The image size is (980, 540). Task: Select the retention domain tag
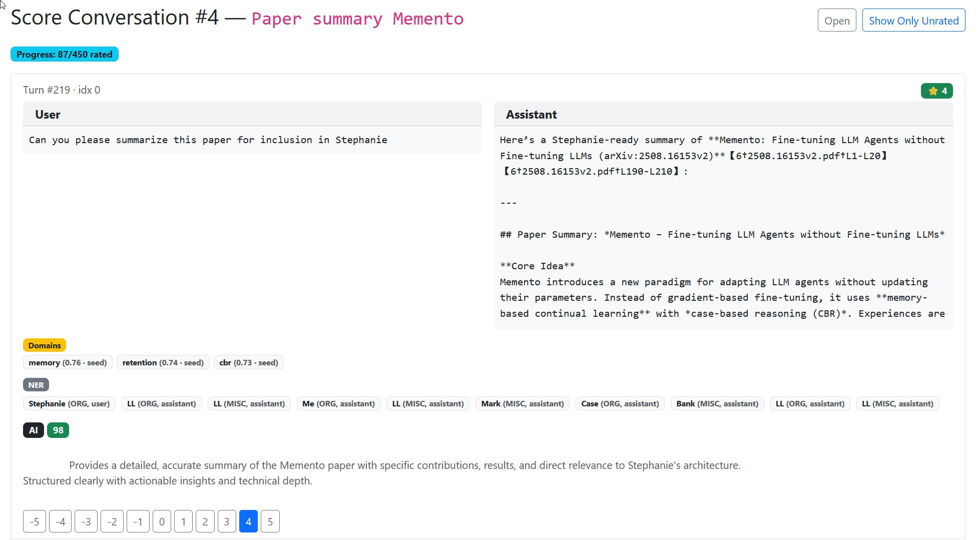click(x=163, y=362)
